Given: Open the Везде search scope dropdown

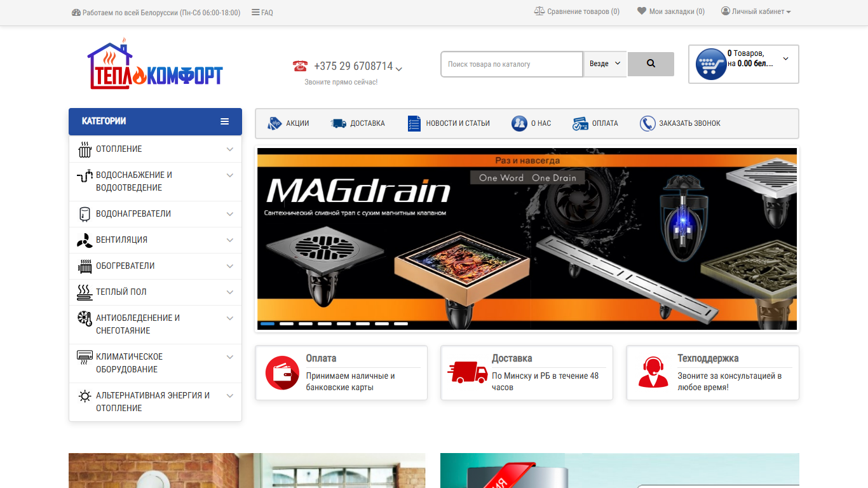Looking at the screenshot, I should point(605,64).
